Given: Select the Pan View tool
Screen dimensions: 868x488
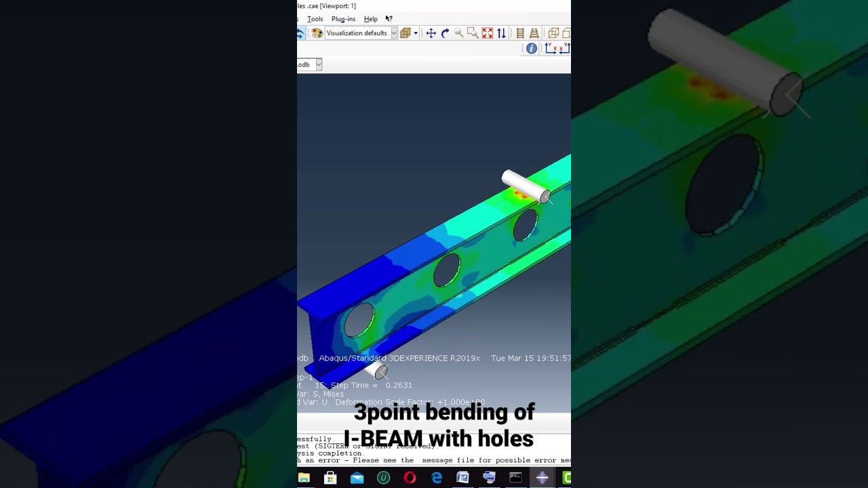Looking at the screenshot, I should [x=431, y=33].
